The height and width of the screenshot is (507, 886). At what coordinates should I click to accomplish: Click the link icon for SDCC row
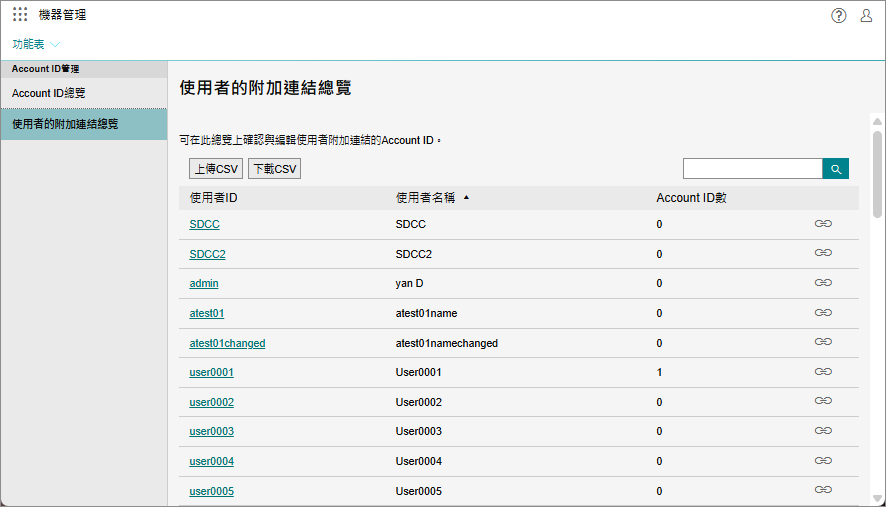[x=823, y=224]
